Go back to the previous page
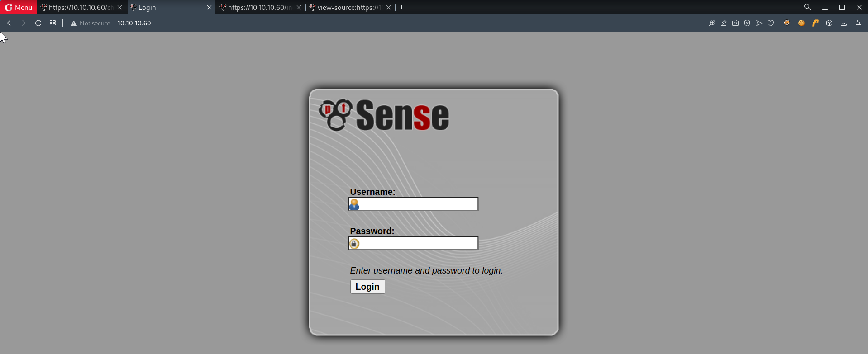The width and height of the screenshot is (868, 354). pos(9,23)
